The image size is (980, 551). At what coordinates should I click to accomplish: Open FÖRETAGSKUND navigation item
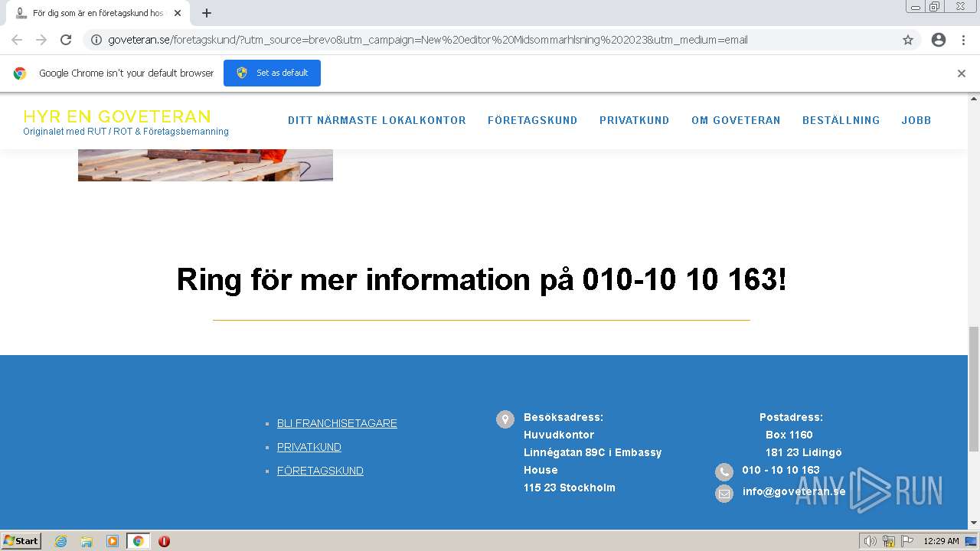point(533,120)
